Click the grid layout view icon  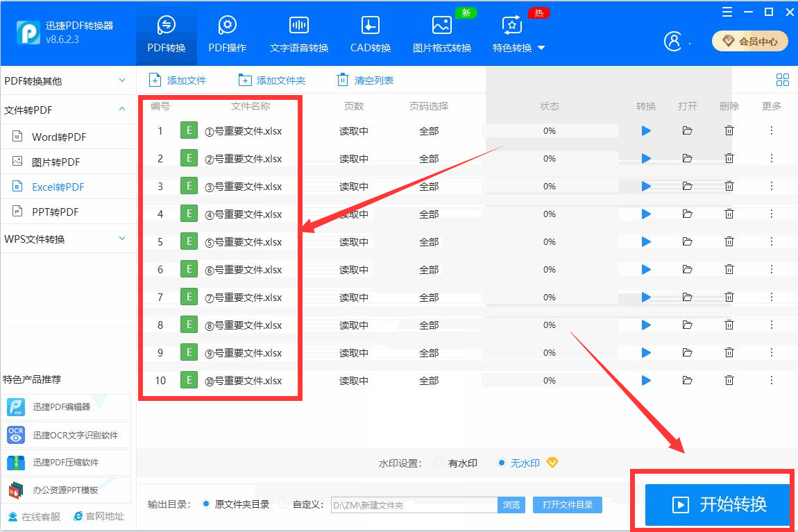[783, 80]
